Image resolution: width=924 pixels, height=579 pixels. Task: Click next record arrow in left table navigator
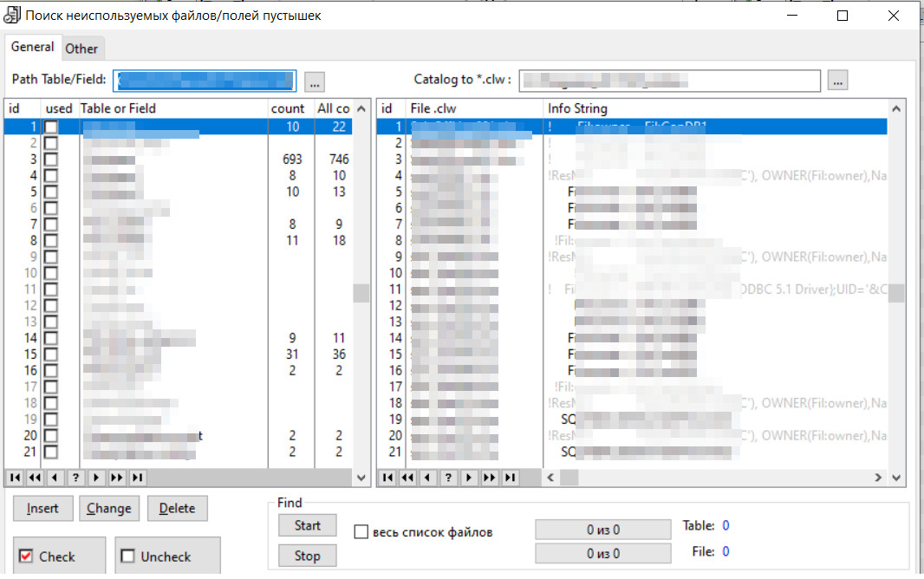click(x=96, y=478)
